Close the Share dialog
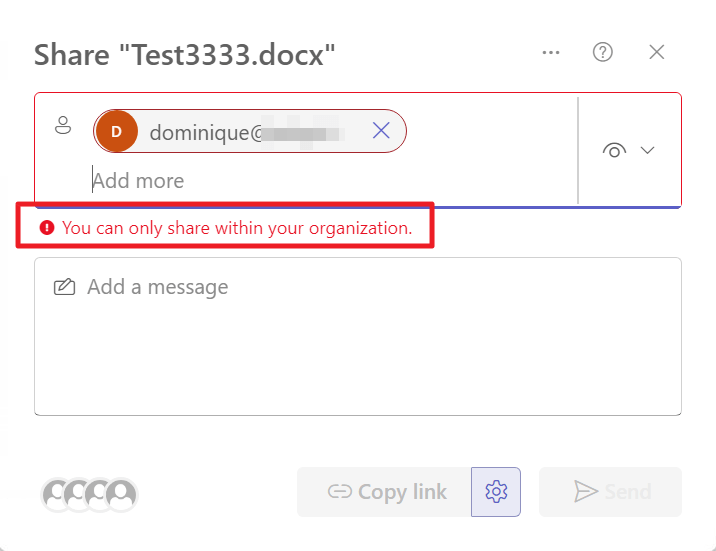 (x=657, y=53)
